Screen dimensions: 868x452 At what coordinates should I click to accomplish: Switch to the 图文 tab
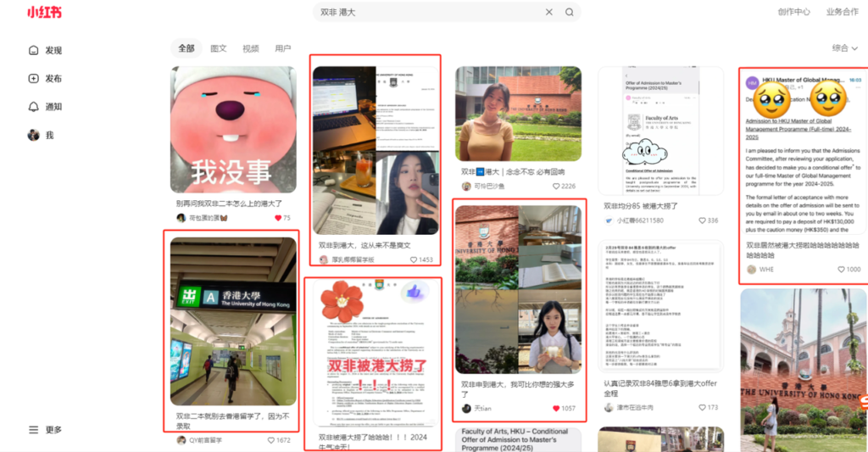[x=218, y=48]
